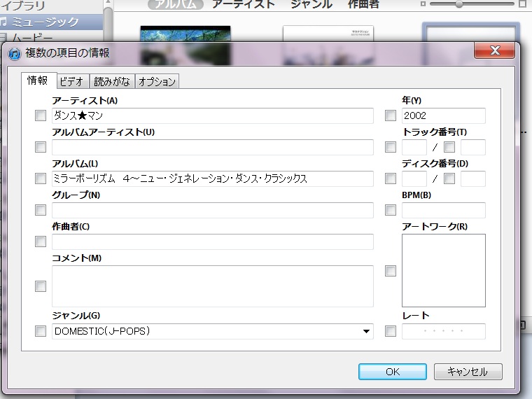
Task: Toggle the 作曲者 checkbox
Action: [x=41, y=241]
